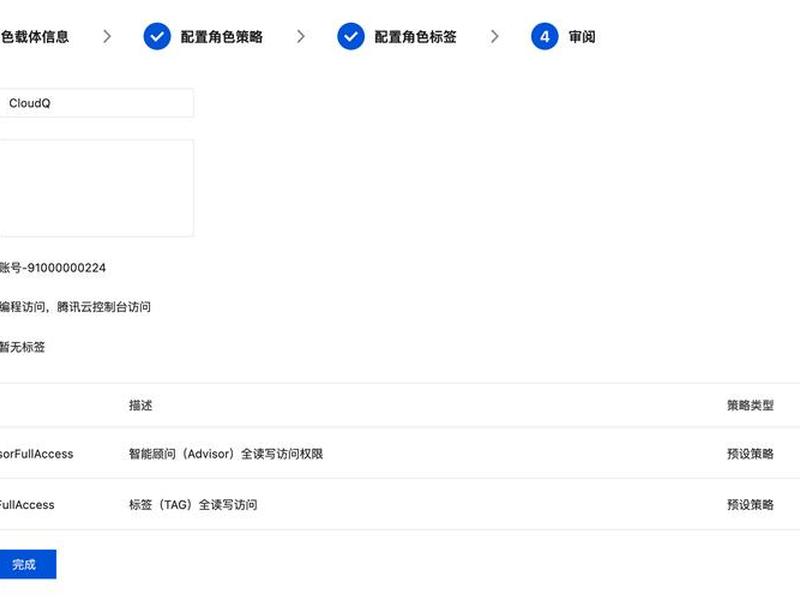Click 标签 (TAG) 全读写访问 description

point(193,505)
